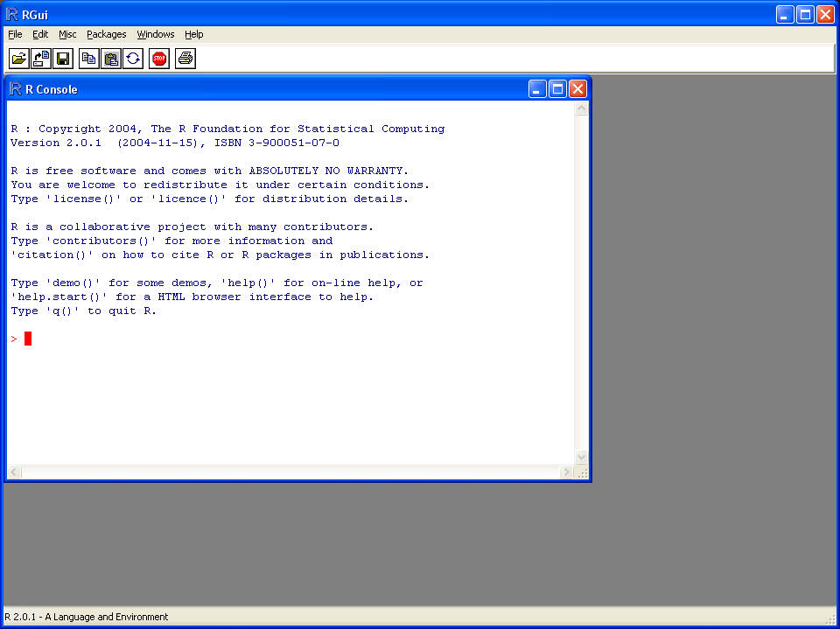Click the 'help()' text in console
The image size is (840, 629).
248,283
